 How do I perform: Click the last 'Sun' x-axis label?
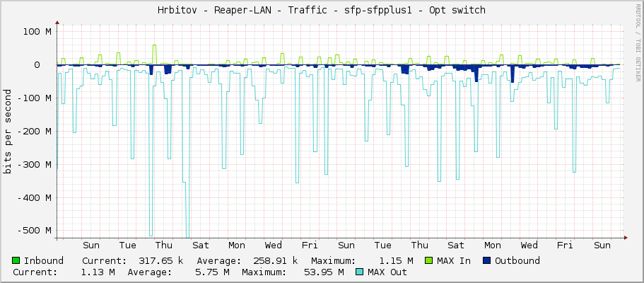[x=602, y=246]
